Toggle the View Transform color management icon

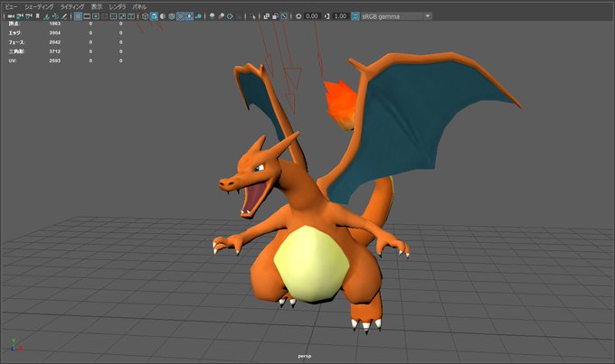point(355,16)
